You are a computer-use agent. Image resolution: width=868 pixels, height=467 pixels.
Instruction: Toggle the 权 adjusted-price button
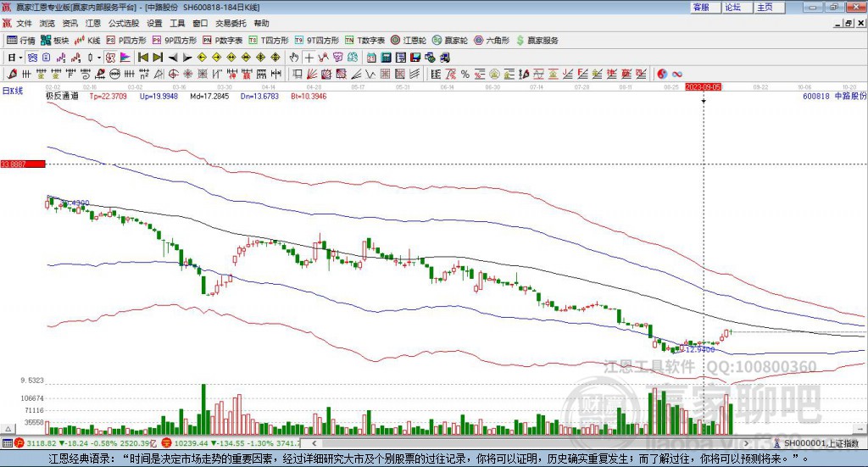[x=111, y=58]
